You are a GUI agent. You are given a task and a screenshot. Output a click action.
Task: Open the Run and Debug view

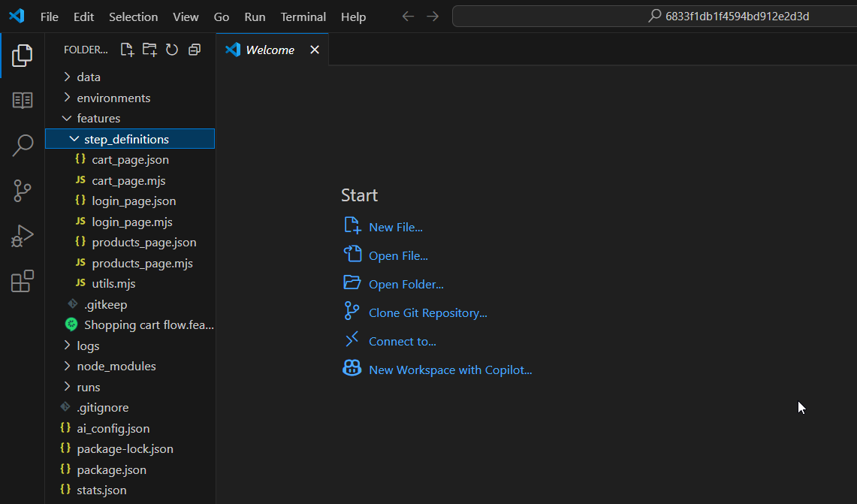(23, 237)
